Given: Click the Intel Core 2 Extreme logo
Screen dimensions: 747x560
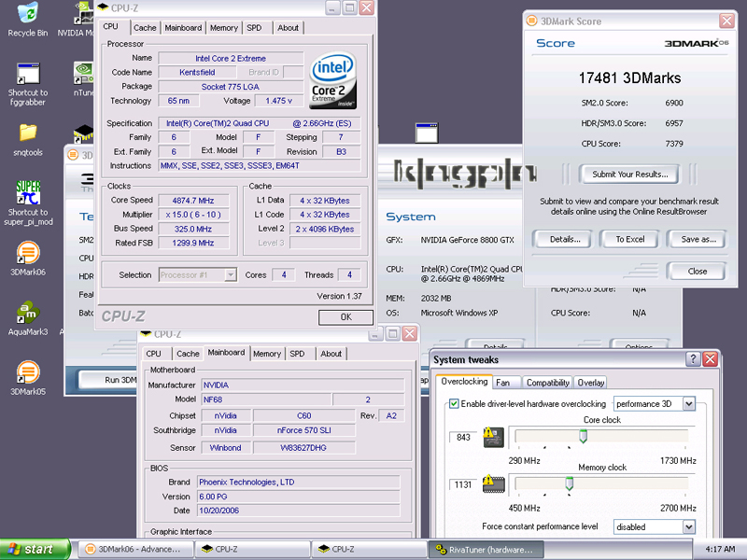Looking at the screenshot, I should point(333,80).
